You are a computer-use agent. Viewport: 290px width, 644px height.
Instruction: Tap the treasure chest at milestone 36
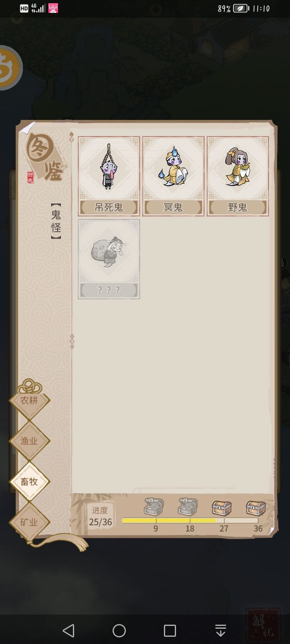256,508
